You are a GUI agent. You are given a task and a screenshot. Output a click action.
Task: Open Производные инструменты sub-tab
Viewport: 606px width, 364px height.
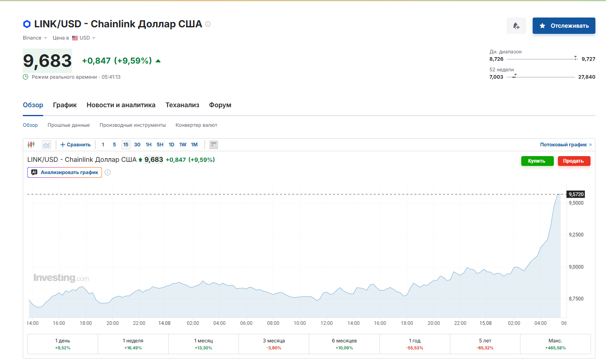tap(132, 125)
